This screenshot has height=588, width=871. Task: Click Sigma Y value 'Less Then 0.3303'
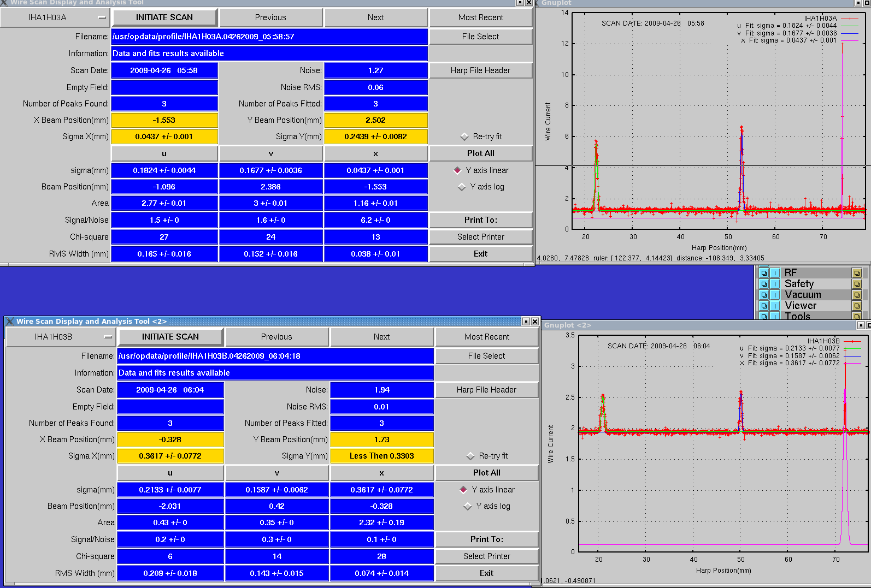point(382,456)
